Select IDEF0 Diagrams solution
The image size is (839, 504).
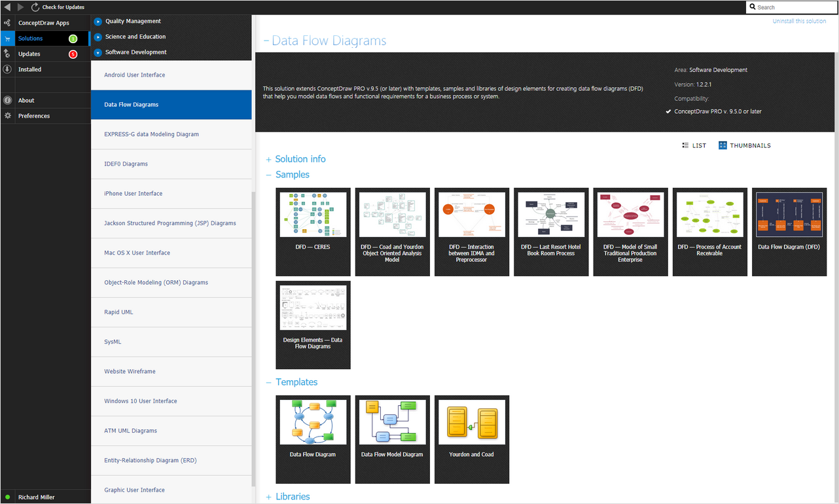[x=171, y=164]
